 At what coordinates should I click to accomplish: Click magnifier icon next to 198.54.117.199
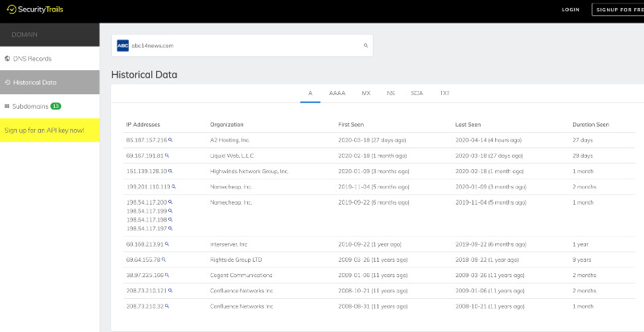(x=171, y=211)
